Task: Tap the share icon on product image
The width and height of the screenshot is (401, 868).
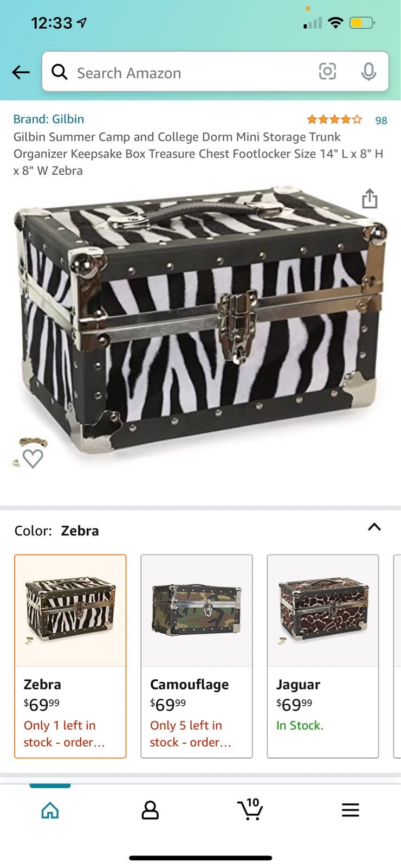Action: coord(370,199)
